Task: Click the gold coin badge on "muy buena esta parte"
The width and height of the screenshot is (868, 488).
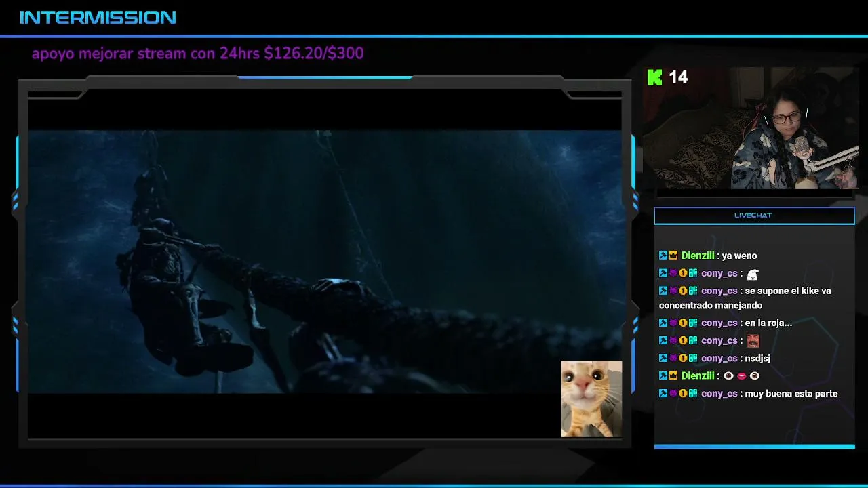Action: pos(683,393)
